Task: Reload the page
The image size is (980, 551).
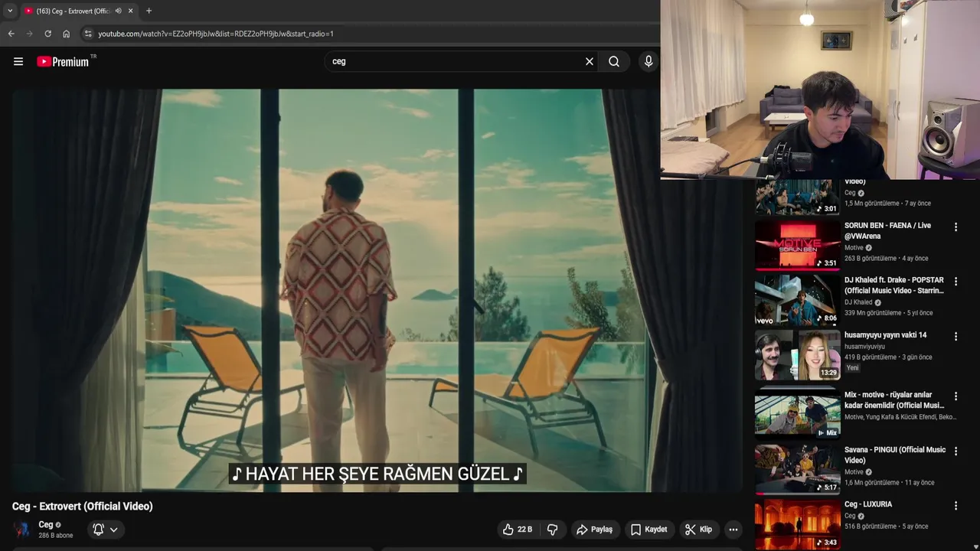Action: coord(47,34)
